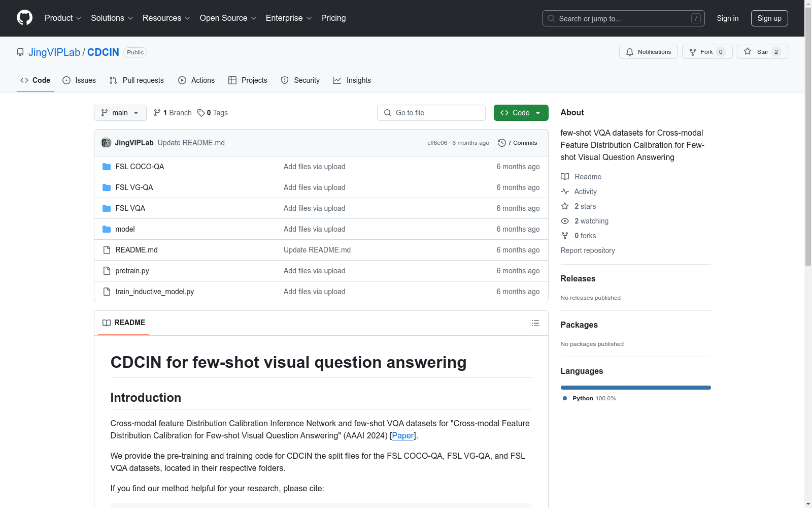The width and height of the screenshot is (812, 508).
Task: Open the Paper link in README
Action: [403, 435]
